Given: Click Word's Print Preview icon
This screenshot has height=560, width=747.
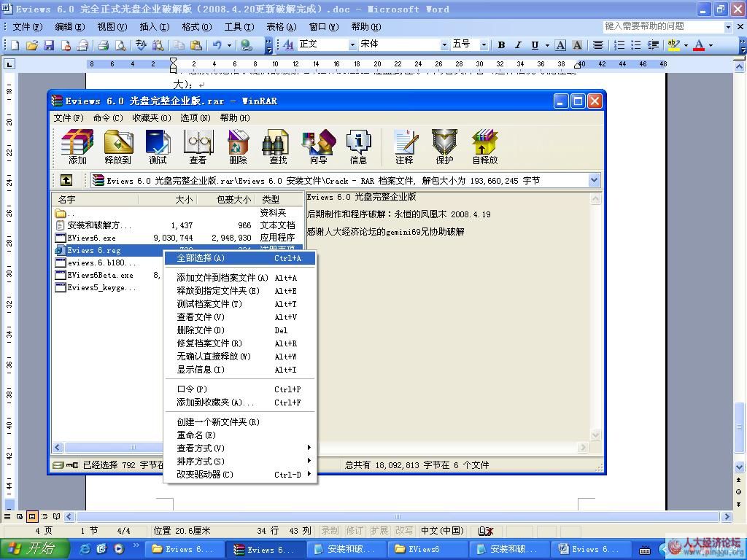Looking at the screenshot, I should tap(120, 45).
